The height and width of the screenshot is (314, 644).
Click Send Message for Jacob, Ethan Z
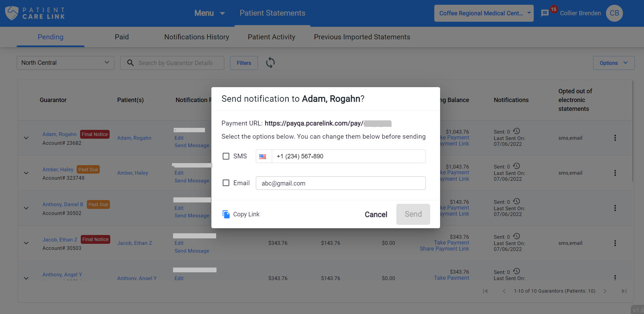tap(192, 251)
